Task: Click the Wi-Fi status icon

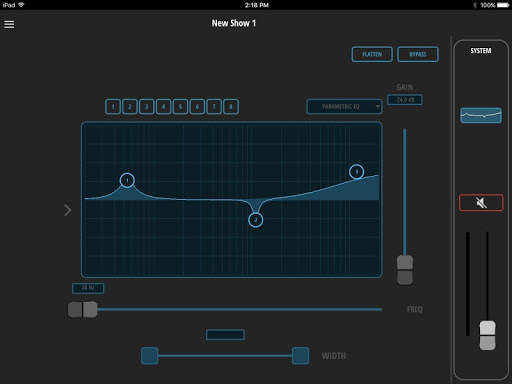Action: click(x=21, y=5)
